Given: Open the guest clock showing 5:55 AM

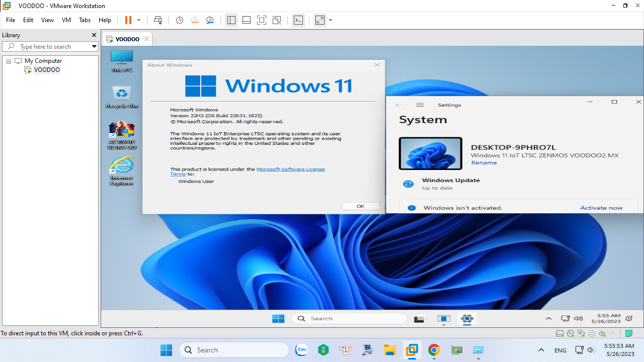Looking at the screenshot, I should coord(606,318).
